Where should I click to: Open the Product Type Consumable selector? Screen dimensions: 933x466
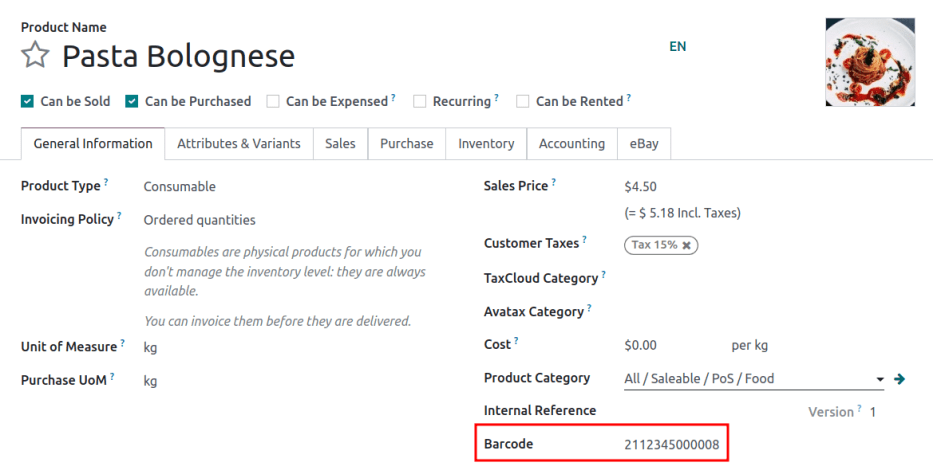pos(180,187)
